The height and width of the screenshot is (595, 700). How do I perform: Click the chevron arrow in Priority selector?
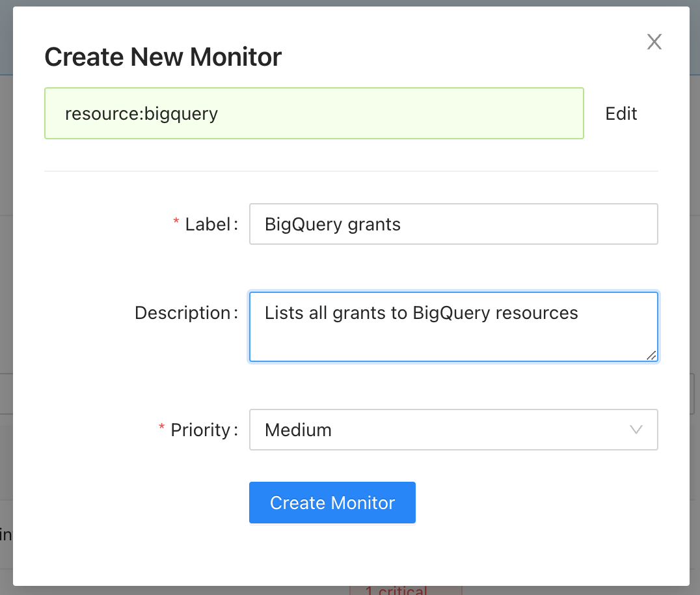[x=636, y=430]
